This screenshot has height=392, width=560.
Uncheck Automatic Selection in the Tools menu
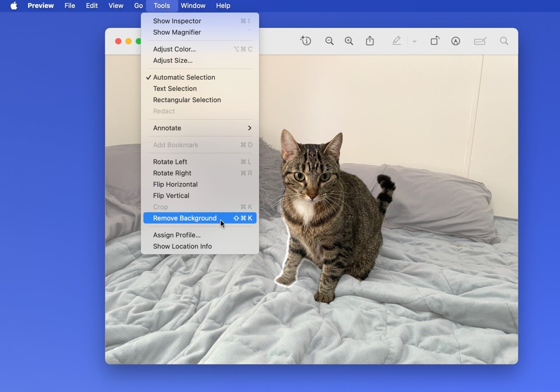click(x=184, y=77)
